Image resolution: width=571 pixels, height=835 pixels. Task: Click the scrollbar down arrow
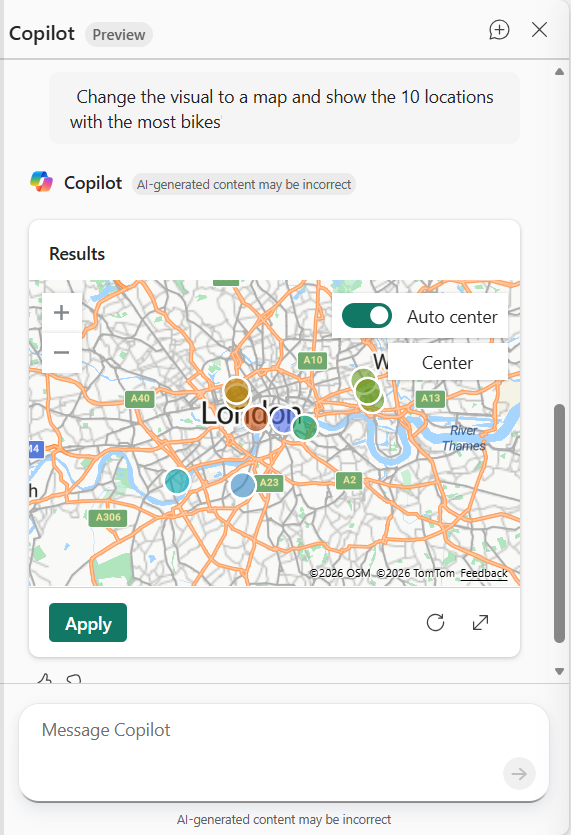pyautogui.click(x=559, y=672)
